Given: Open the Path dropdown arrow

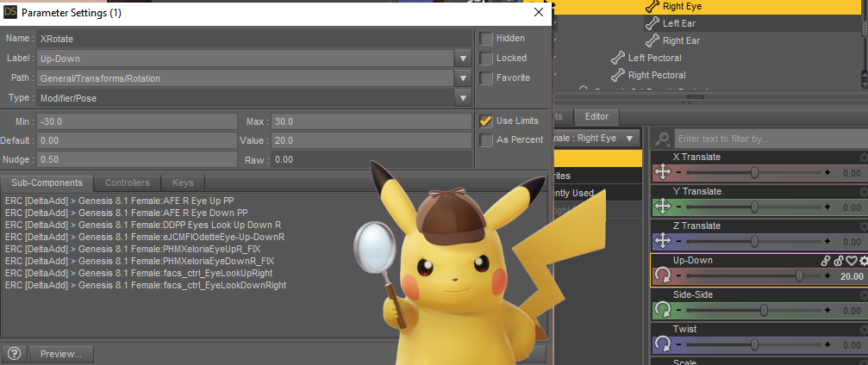Looking at the screenshot, I should (x=463, y=78).
